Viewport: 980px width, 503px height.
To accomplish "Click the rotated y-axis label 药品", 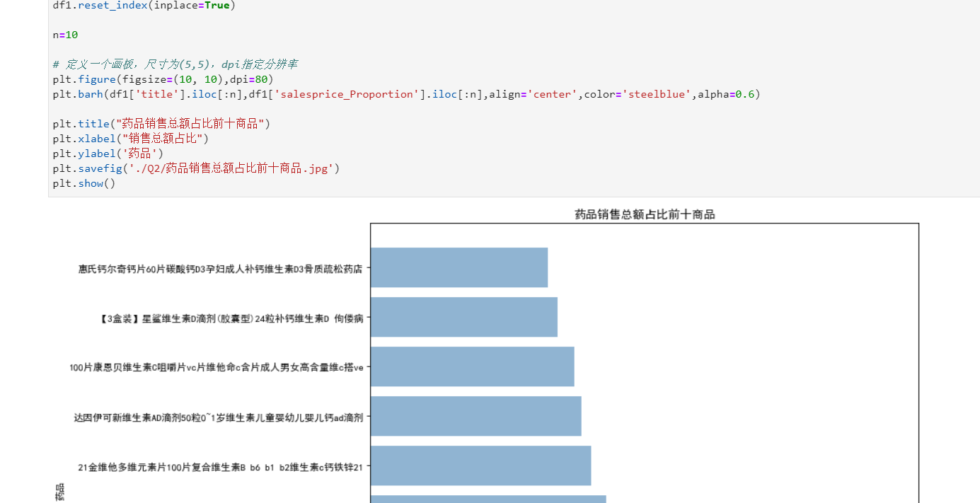I will pyautogui.click(x=60, y=493).
